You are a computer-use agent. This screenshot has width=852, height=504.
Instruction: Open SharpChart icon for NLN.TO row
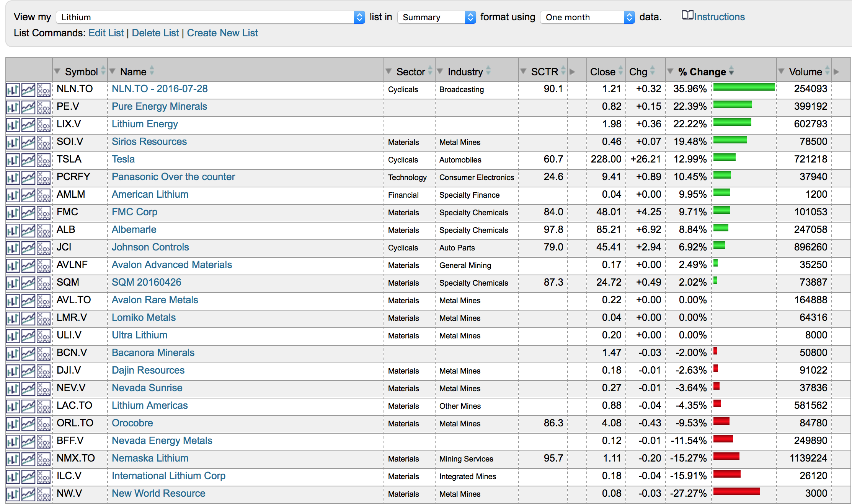click(13, 90)
